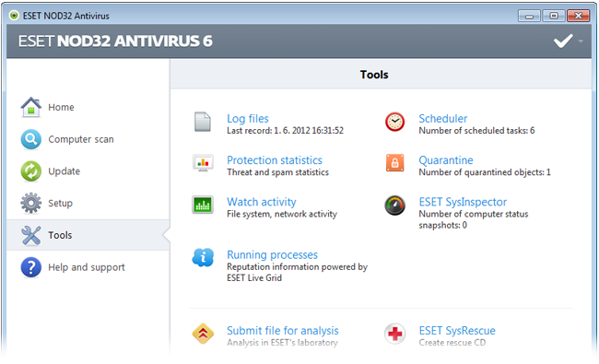Screen dimensions: 599x364
Task: Open the Log files link
Action: pyautogui.click(x=248, y=119)
